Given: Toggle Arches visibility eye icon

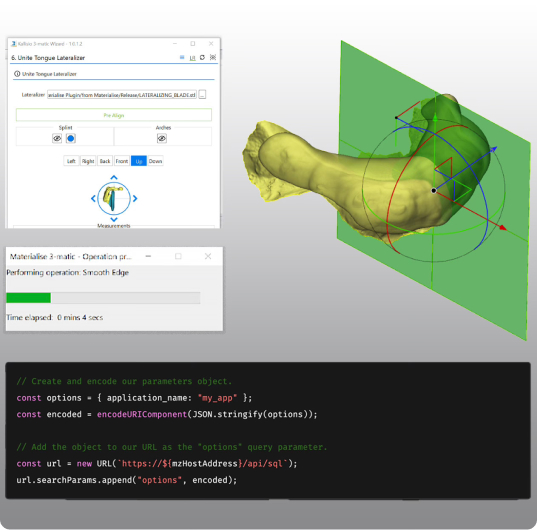Looking at the screenshot, I should [x=162, y=138].
